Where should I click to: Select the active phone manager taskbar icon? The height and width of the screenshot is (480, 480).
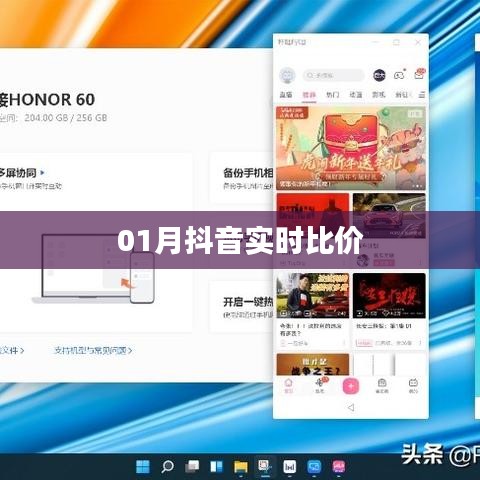[265, 466]
